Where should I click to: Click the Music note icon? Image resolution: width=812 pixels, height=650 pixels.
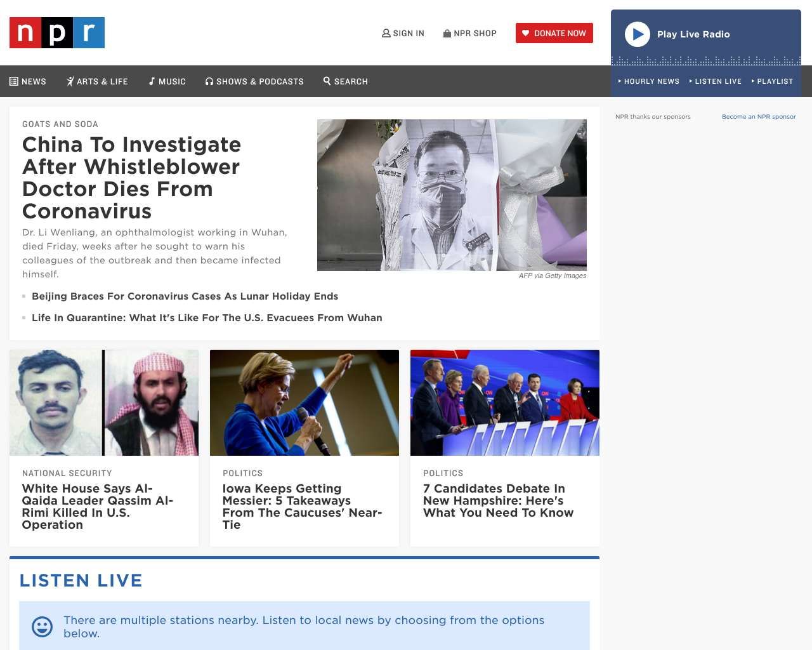point(152,81)
